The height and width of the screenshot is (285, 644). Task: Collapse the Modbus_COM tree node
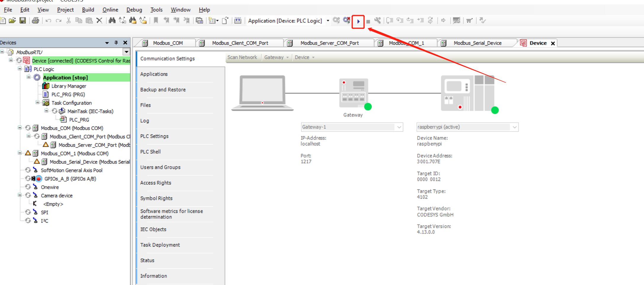pyautogui.click(x=20, y=128)
